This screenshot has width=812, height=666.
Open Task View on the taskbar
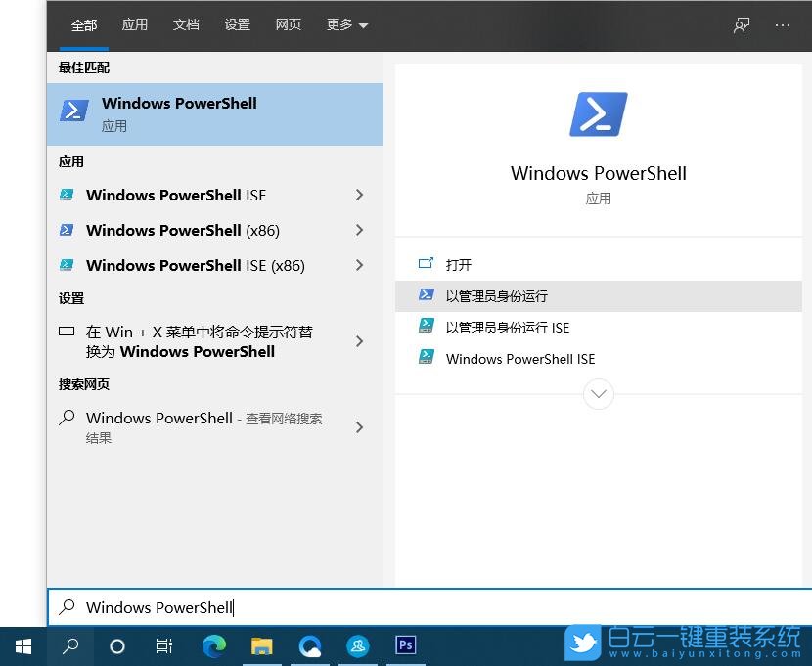tap(163, 645)
